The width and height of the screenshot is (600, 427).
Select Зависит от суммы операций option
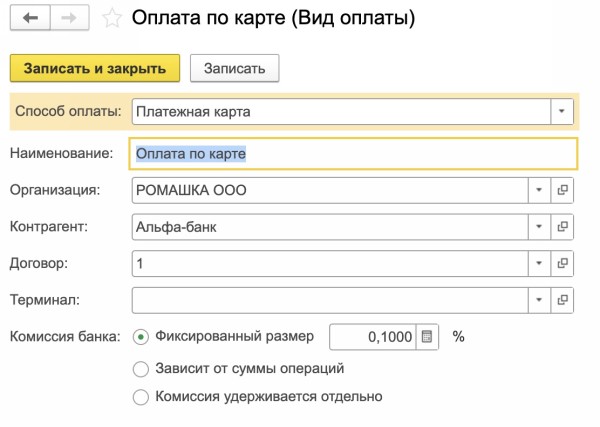pos(140,368)
